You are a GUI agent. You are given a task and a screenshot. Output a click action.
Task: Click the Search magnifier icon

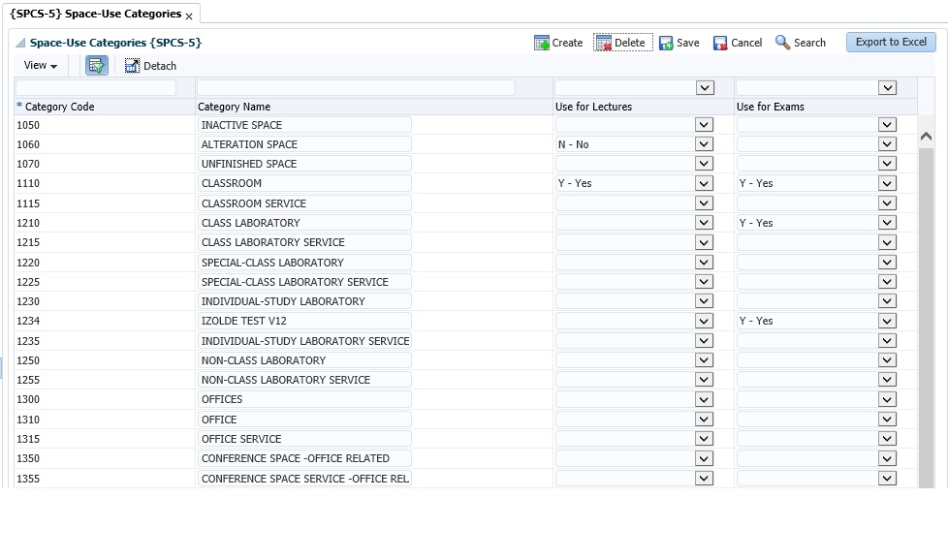(783, 43)
